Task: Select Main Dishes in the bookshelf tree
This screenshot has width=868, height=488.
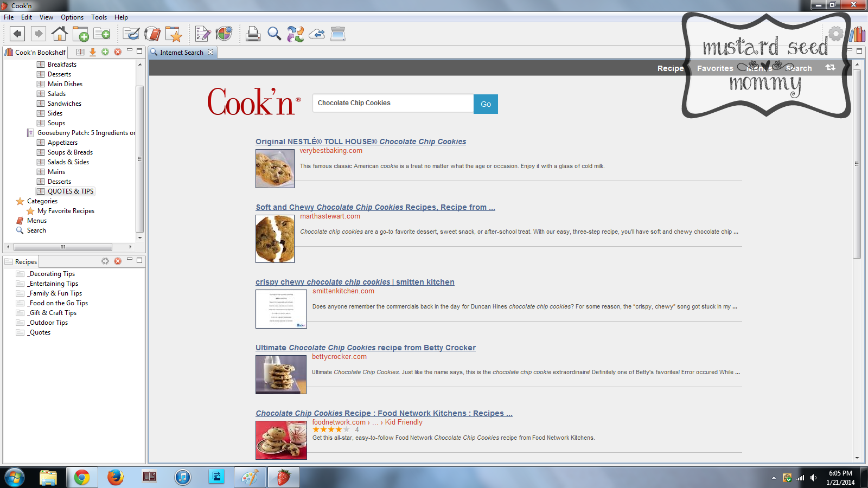Action: click(x=65, y=84)
